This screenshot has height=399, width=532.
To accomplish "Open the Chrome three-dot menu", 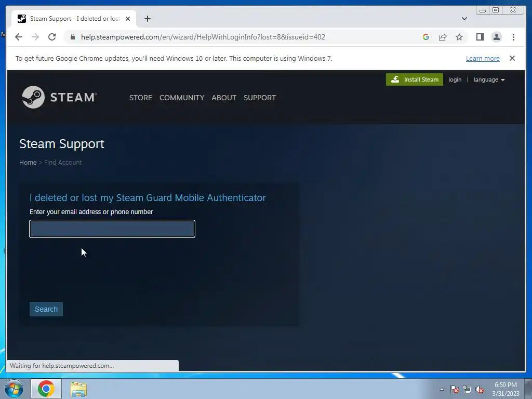I will [x=513, y=37].
